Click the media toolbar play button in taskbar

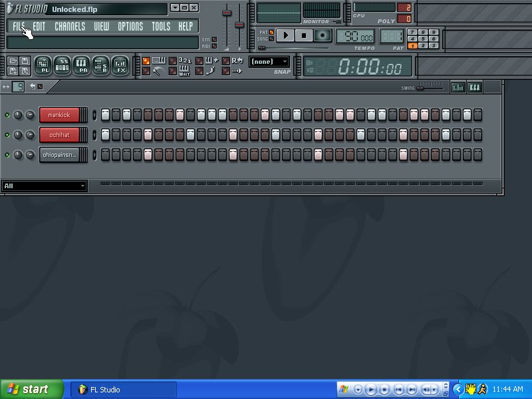(x=371, y=390)
